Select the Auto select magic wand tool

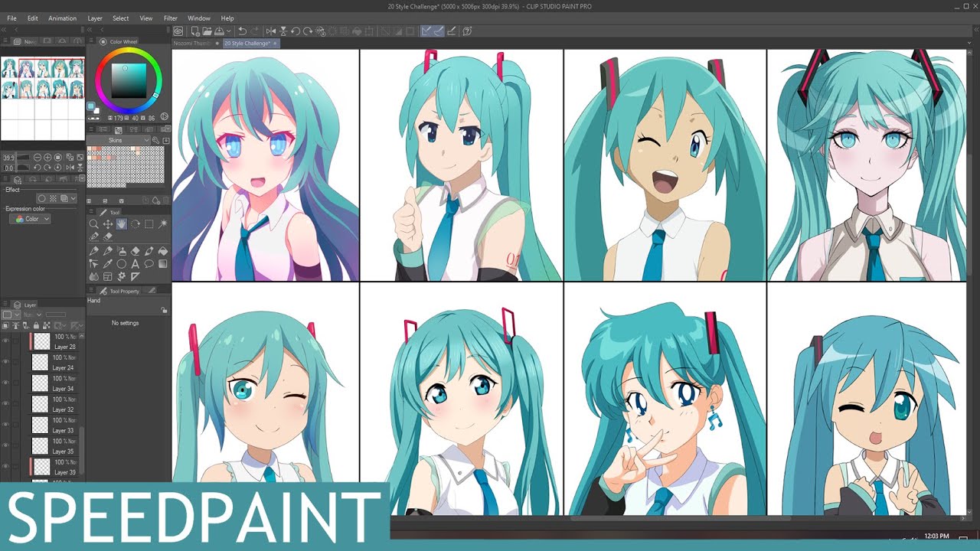163,223
